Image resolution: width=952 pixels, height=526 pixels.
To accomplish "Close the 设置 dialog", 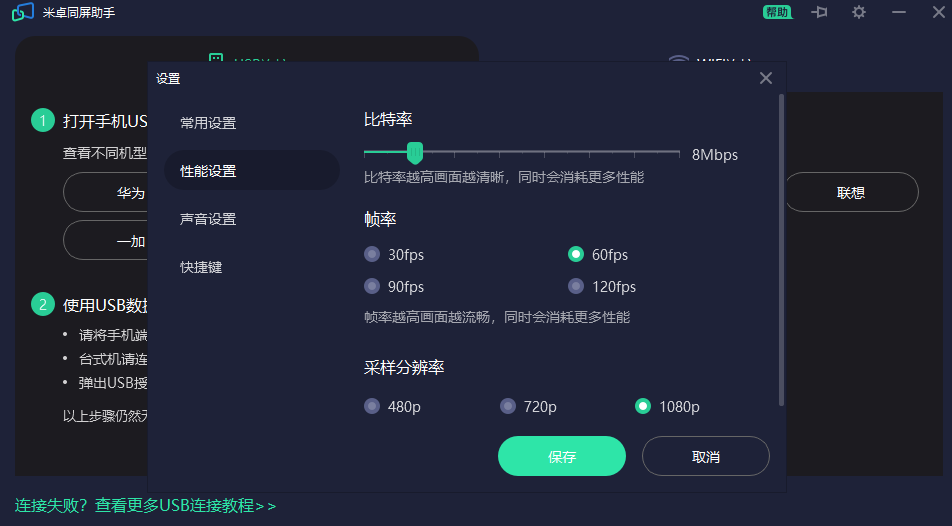I will 766,78.
